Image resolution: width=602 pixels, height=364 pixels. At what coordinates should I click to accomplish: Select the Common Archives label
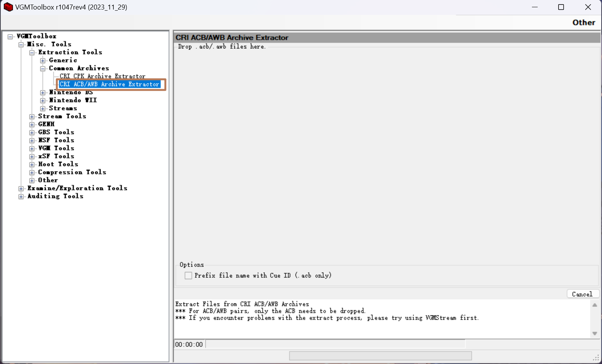click(79, 68)
